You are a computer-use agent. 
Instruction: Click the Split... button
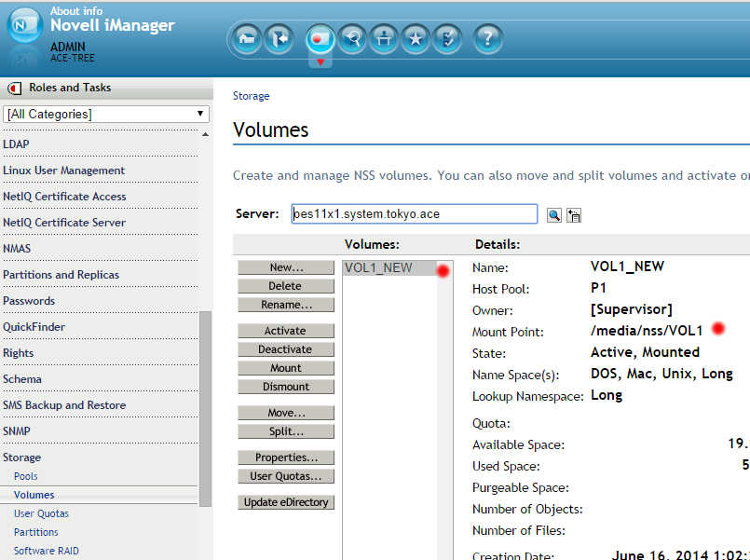pyautogui.click(x=286, y=431)
